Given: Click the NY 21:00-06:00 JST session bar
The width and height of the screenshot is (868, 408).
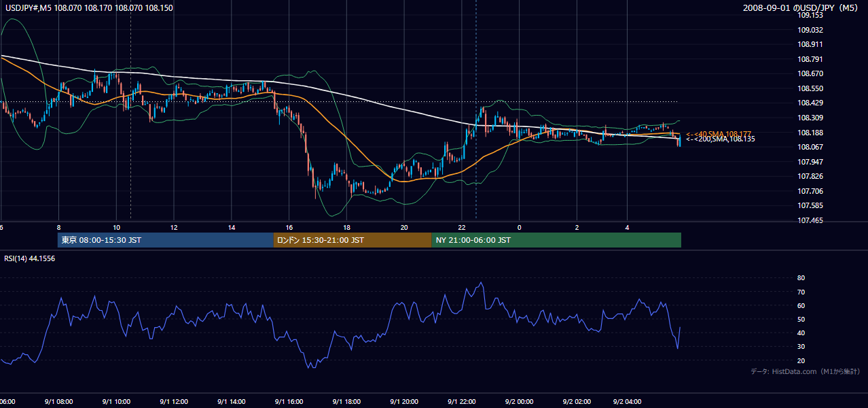Looking at the screenshot, I should [x=556, y=240].
